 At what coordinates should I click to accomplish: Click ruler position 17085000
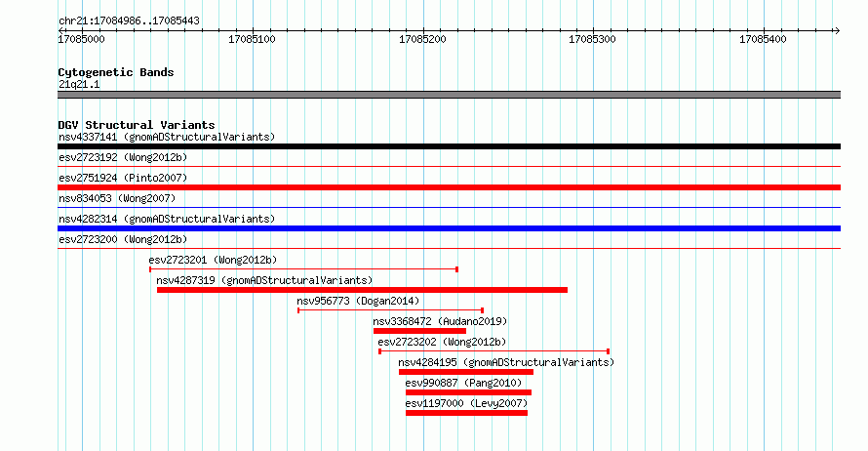81,39
